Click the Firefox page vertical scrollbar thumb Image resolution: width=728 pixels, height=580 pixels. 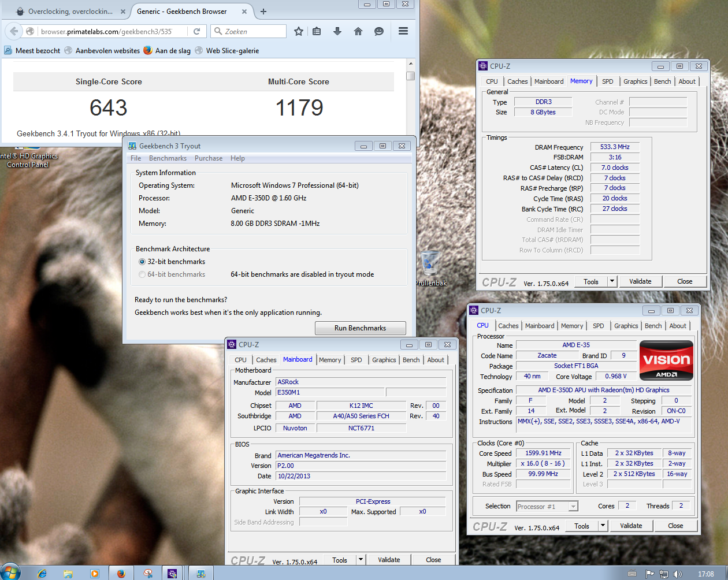410,76
